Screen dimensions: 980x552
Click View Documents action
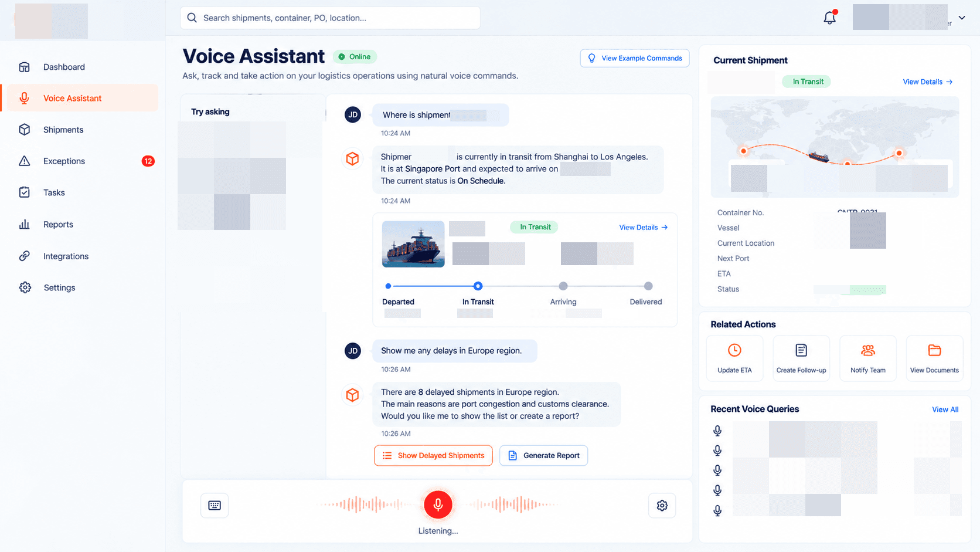pyautogui.click(x=934, y=358)
